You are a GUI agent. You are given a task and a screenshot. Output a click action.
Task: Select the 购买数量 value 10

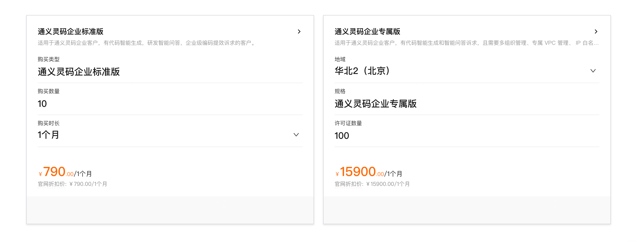click(x=42, y=103)
